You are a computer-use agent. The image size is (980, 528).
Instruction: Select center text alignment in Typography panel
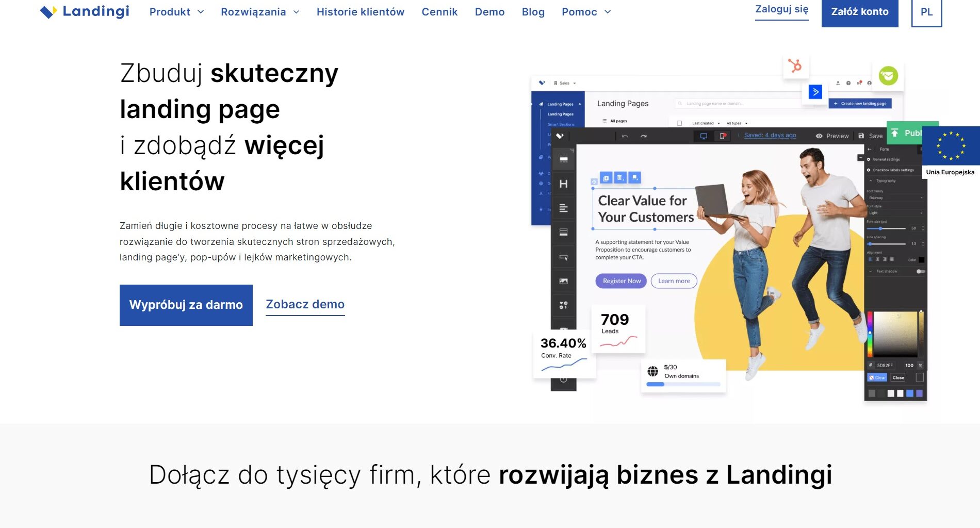(x=877, y=258)
